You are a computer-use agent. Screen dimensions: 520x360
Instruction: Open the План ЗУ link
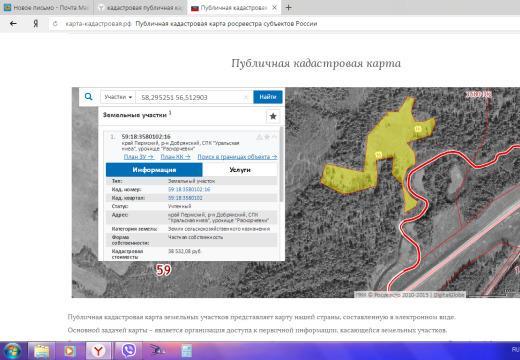pos(139,157)
